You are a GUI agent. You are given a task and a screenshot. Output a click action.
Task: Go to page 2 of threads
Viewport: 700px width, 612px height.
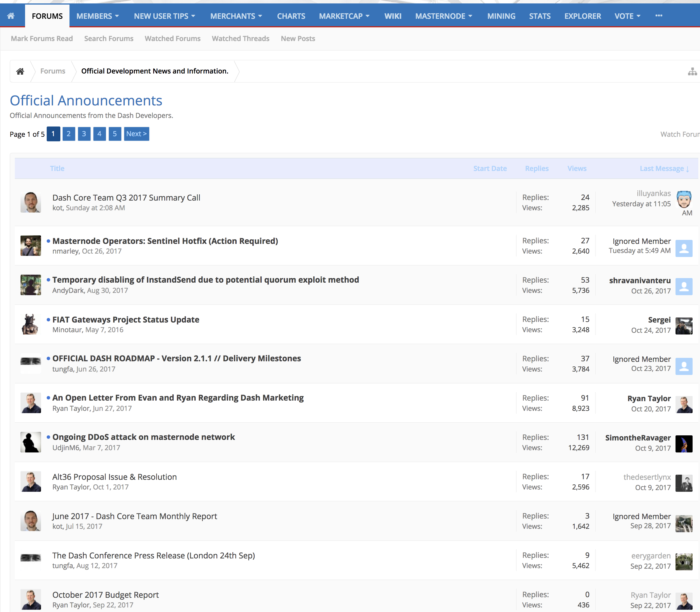coord(69,134)
